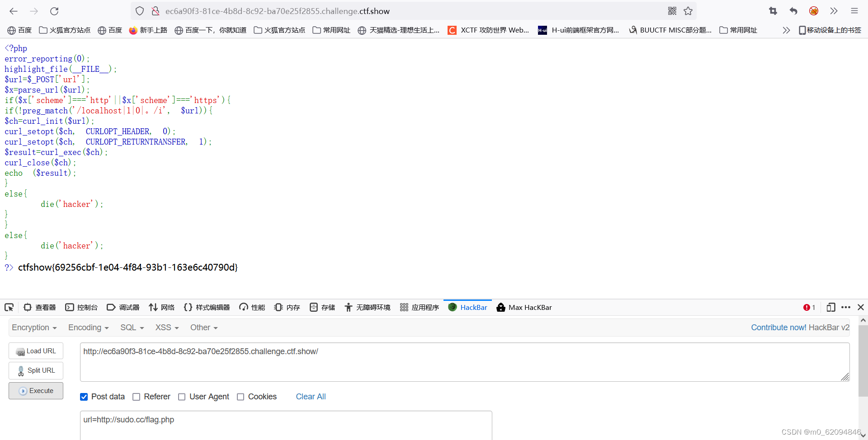Click the reload page icon

coord(54,11)
